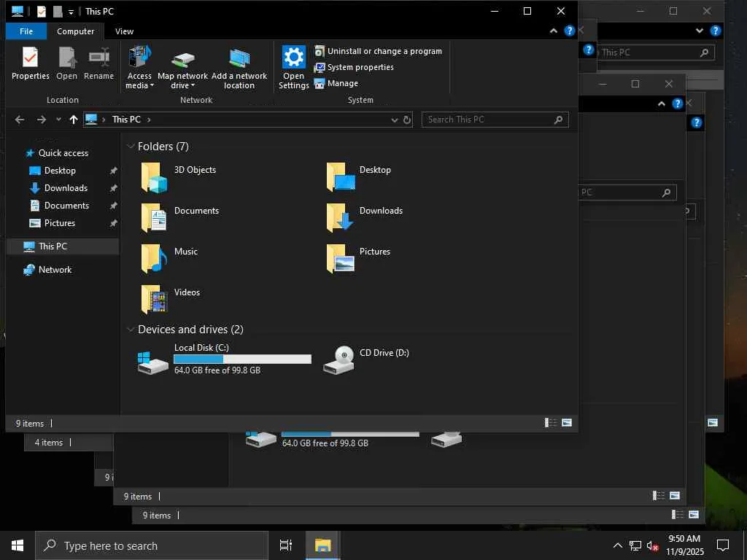Screen dimensions: 747x560
Task: Select the 3D Objects folder
Action: (x=179, y=177)
